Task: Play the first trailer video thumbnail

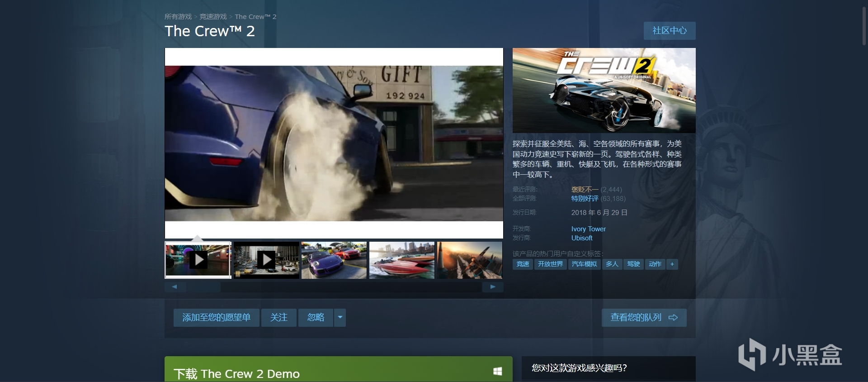Action: (x=198, y=260)
